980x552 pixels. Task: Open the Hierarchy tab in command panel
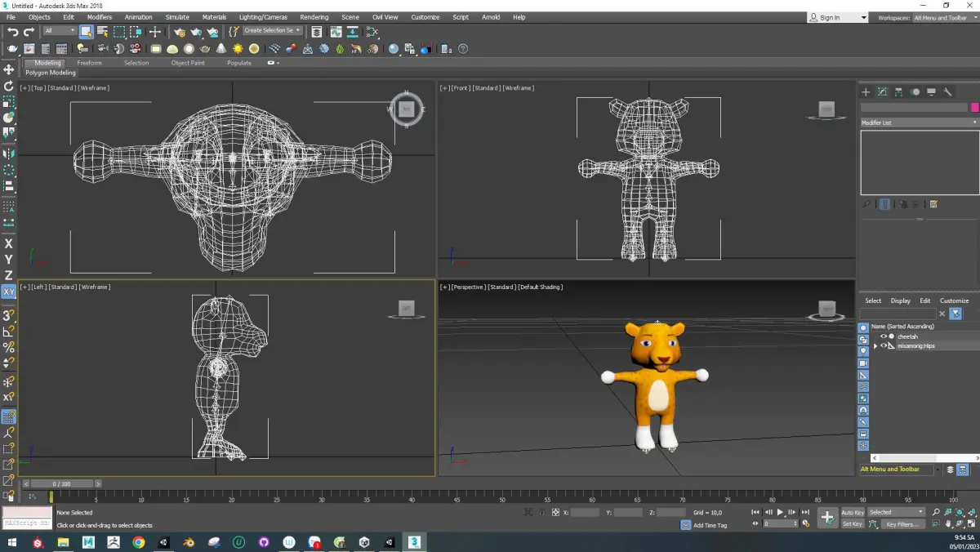[x=898, y=91]
